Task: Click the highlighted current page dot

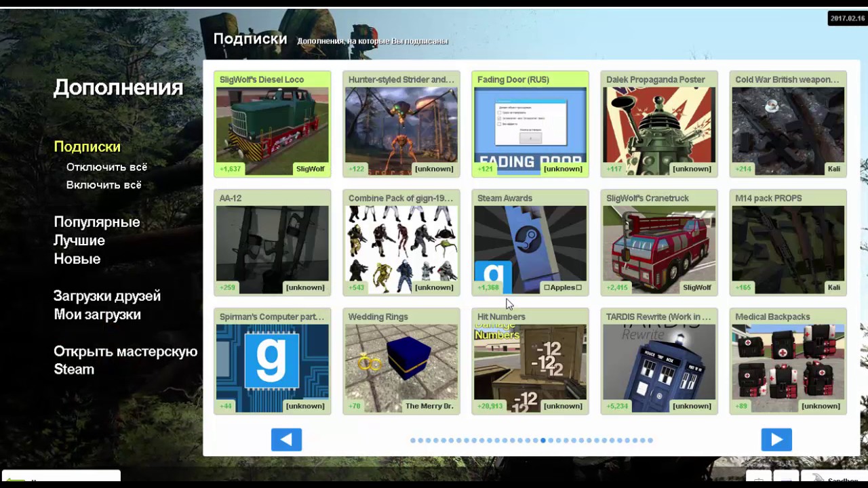Action: pyautogui.click(x=543, y=441)
